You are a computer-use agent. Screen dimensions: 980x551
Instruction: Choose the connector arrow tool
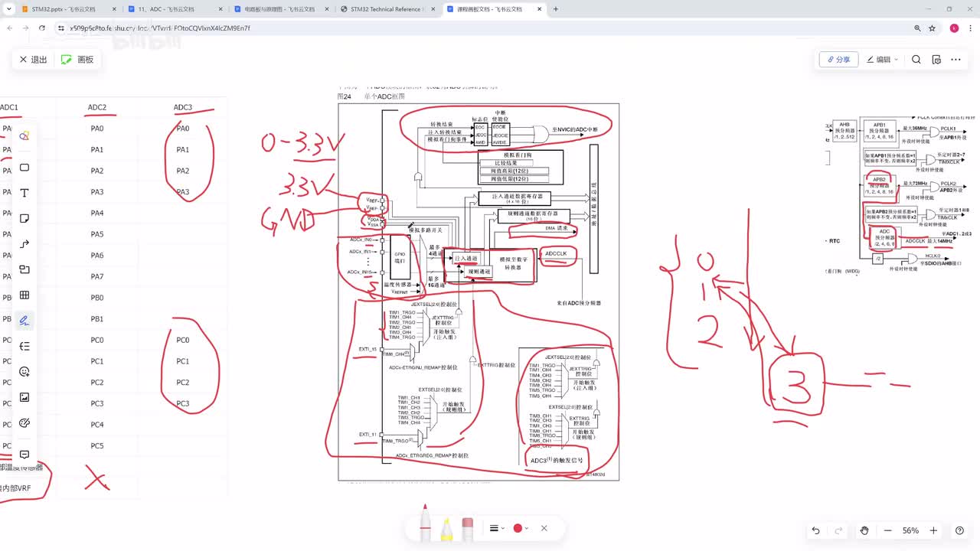[24, 244]
